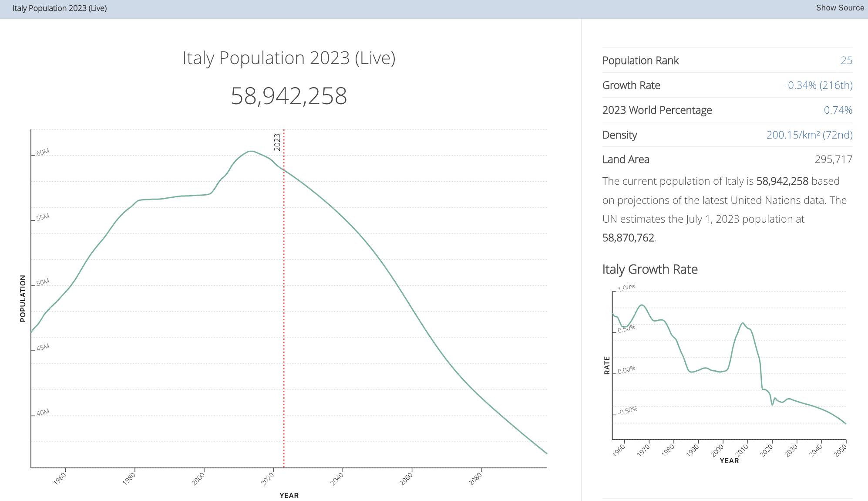The image size is (868, 501).
Task: Click the large 58,942,258 live population number
Action: 289,96
